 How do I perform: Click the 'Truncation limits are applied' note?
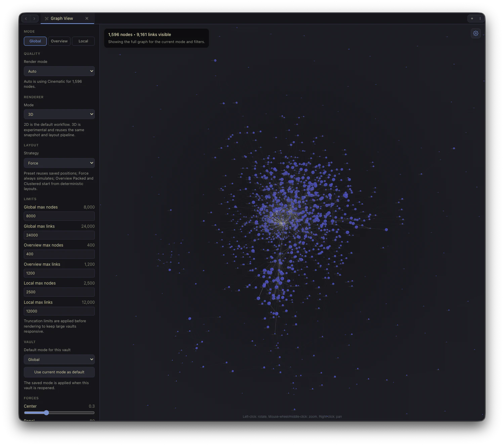(x=55, y=326)
